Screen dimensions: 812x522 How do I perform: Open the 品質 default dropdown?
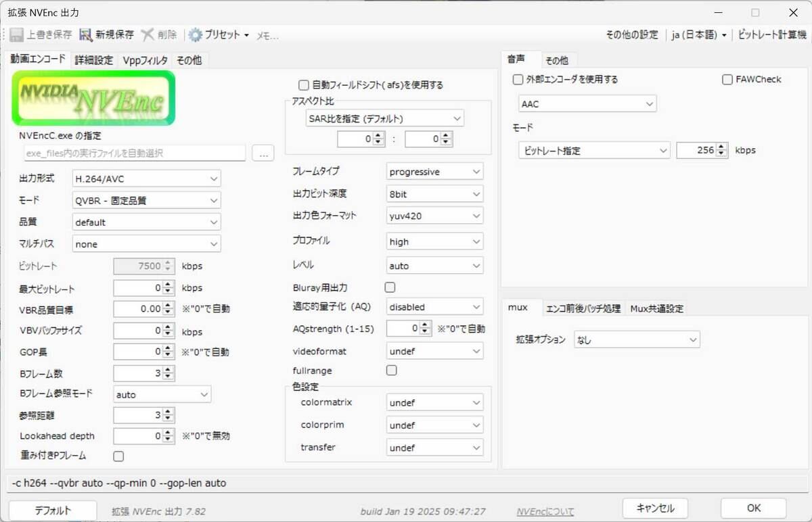pyautogui.click(x=146, y=222)
